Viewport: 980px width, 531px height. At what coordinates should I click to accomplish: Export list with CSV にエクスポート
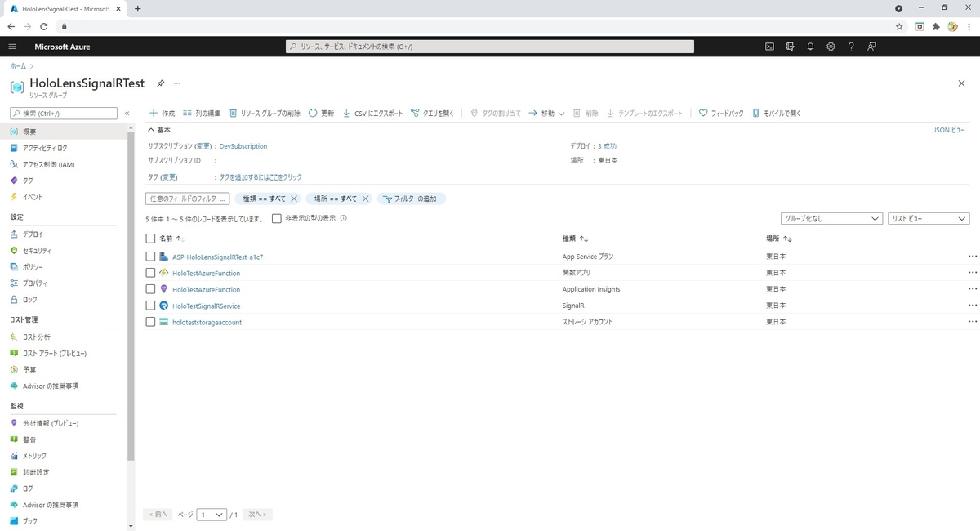pyautogui.click(x=372, y=114)
